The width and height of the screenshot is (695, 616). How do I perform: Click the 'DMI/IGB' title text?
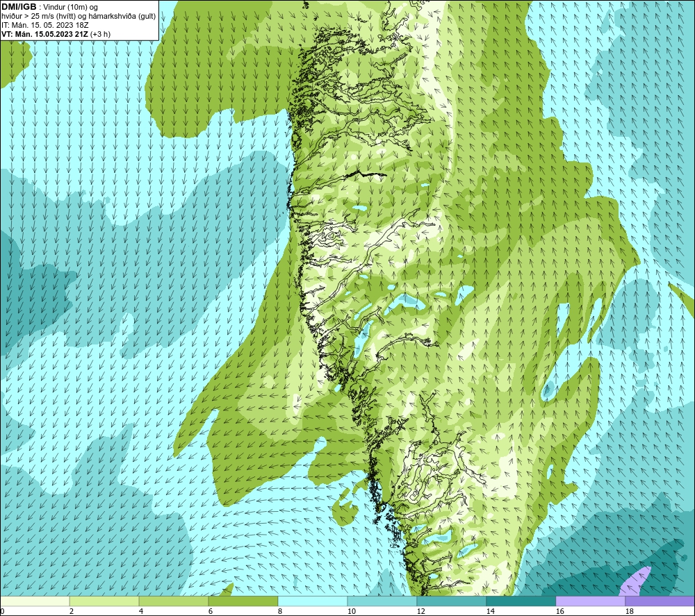click(x=19, y=7)
